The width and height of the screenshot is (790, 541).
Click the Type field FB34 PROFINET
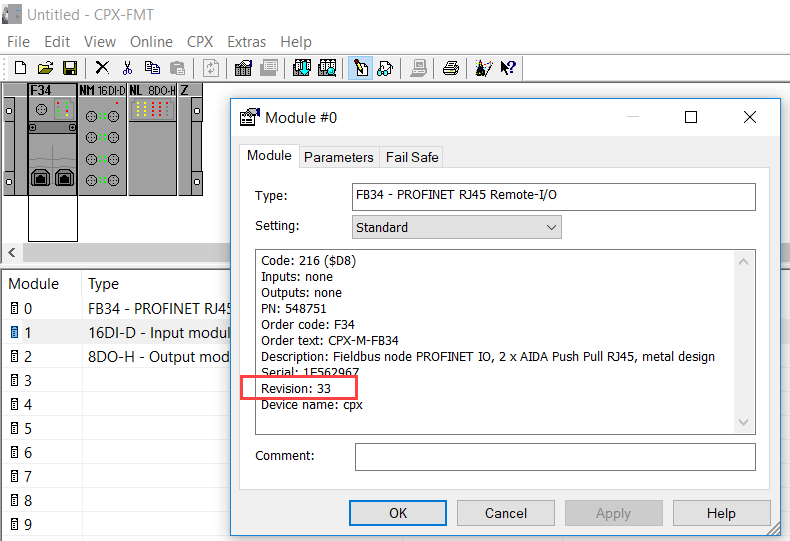[x=554, y=196]
